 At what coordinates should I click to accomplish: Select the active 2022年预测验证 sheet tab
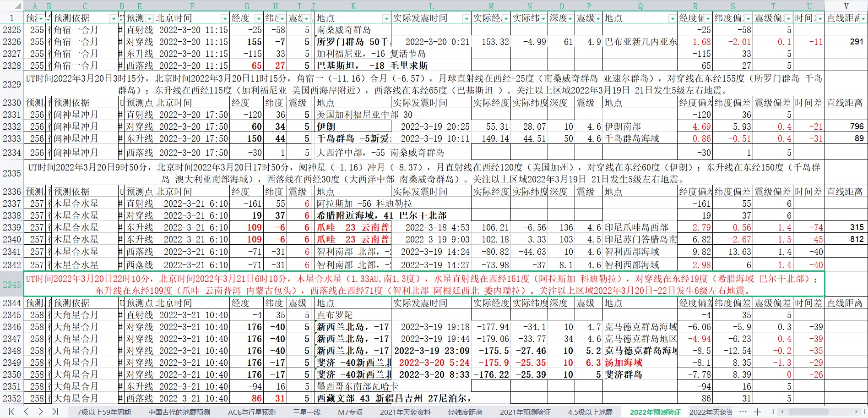coord(655,412)
